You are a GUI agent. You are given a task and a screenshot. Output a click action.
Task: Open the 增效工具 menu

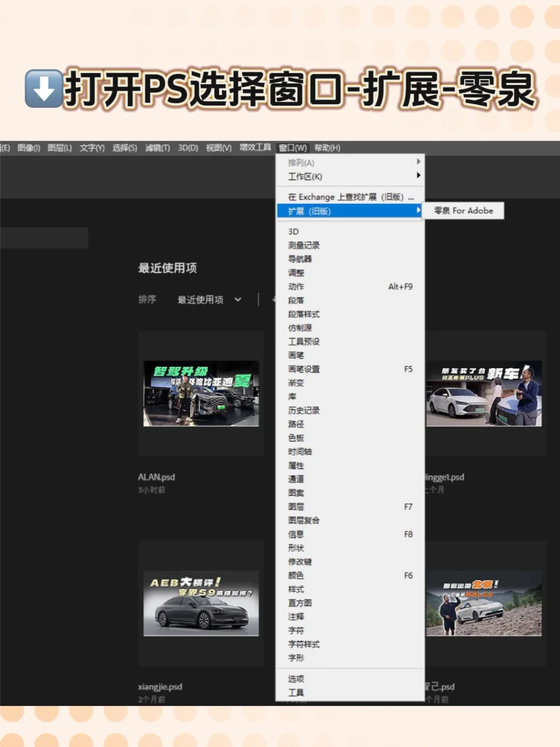tap(255, 148)
